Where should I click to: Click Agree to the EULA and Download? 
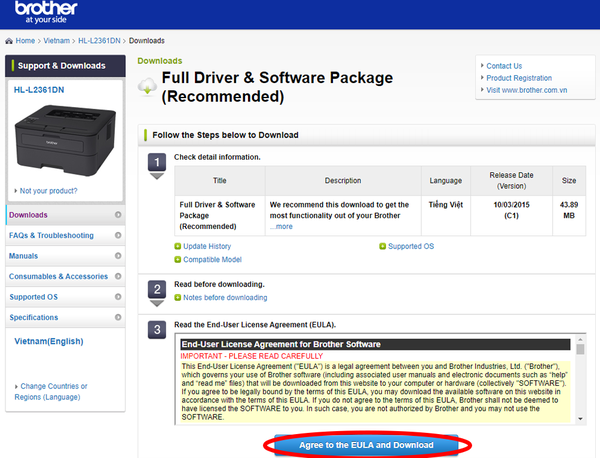(x=366, y=445)
